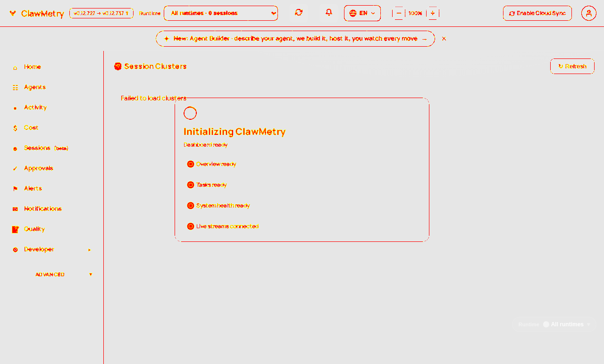This screenshot has height=364, width=604.
Task: Click the Approvals checkmark icon
Action: click(15, 169)
